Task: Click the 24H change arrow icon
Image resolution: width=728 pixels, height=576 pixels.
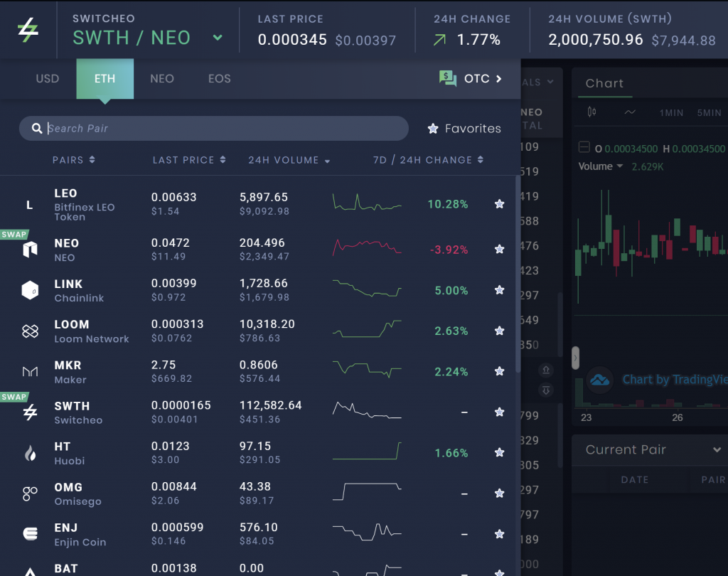Action: click(x=439, y=40)
